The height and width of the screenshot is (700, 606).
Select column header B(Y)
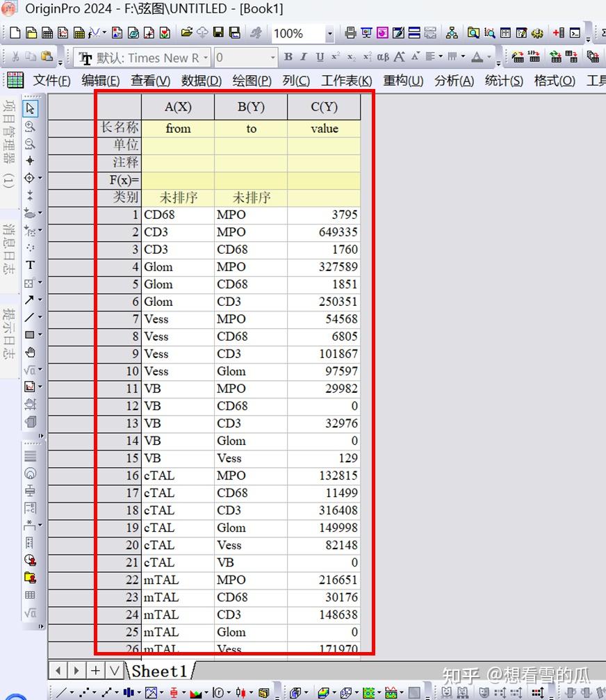(x=251, y=106)
